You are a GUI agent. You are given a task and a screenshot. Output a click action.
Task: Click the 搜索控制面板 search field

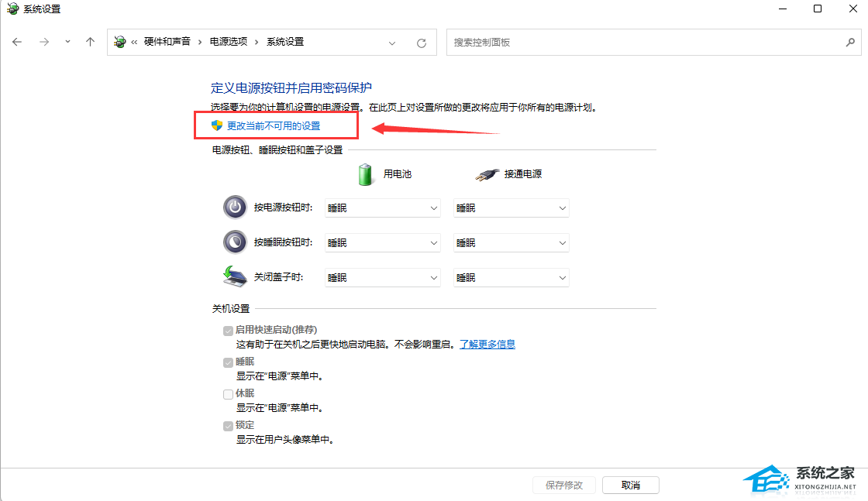(643, 43)
